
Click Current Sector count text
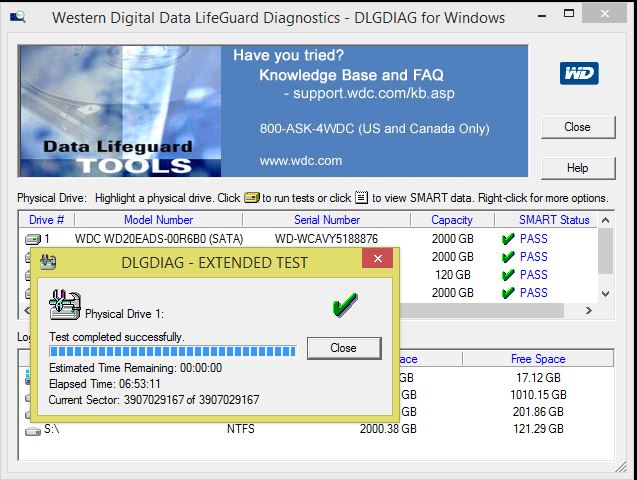coord(154,400)
